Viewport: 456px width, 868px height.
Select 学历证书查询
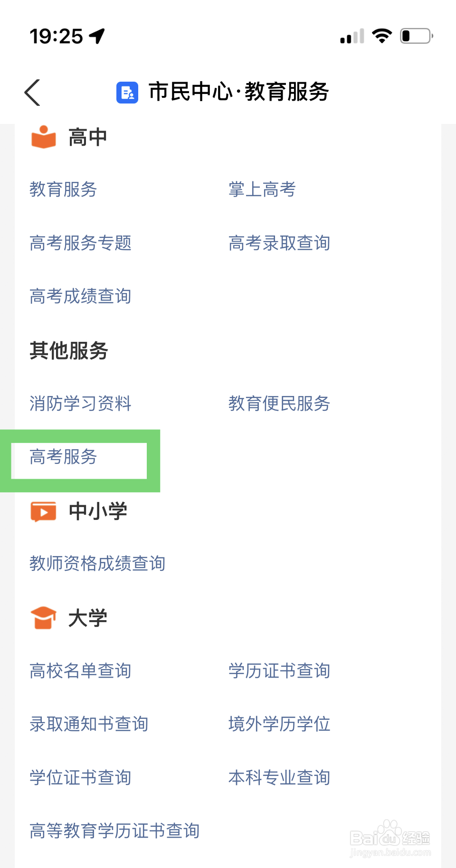coord(279,671)
